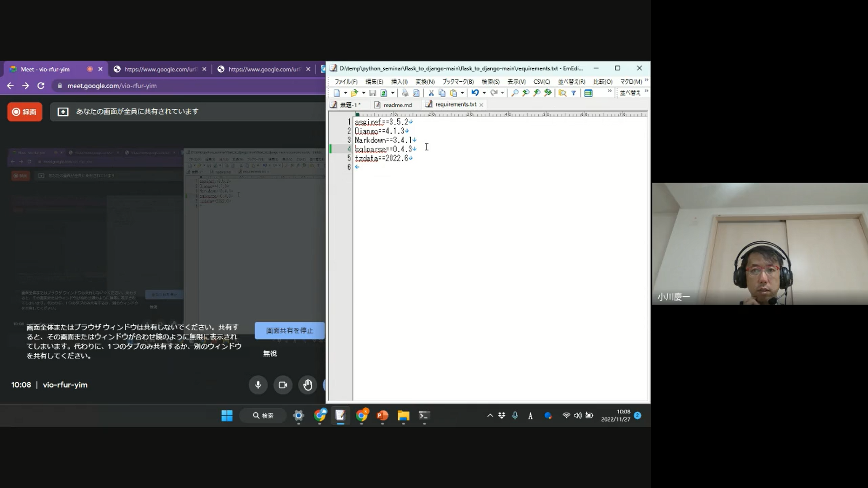Viewport: 868px width, 488px height.
Task: Click the 無視 link
Action: (x=270, y=353)
